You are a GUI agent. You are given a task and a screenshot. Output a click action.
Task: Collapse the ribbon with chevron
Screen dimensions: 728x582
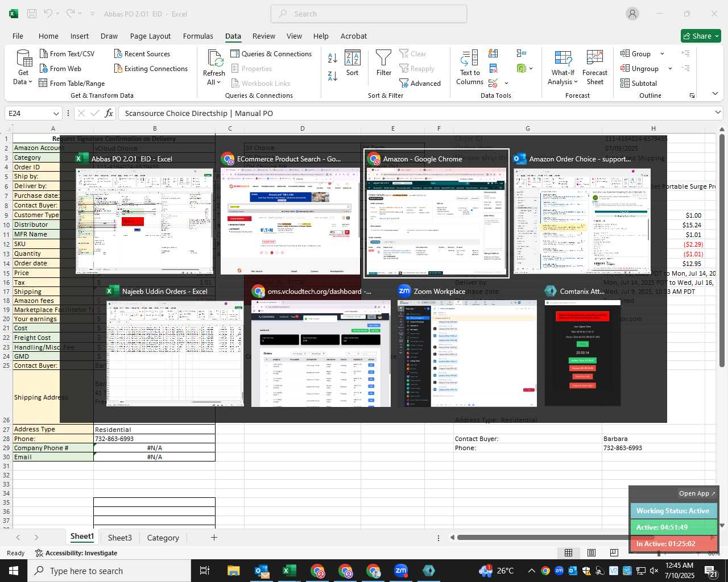(715, 94)
